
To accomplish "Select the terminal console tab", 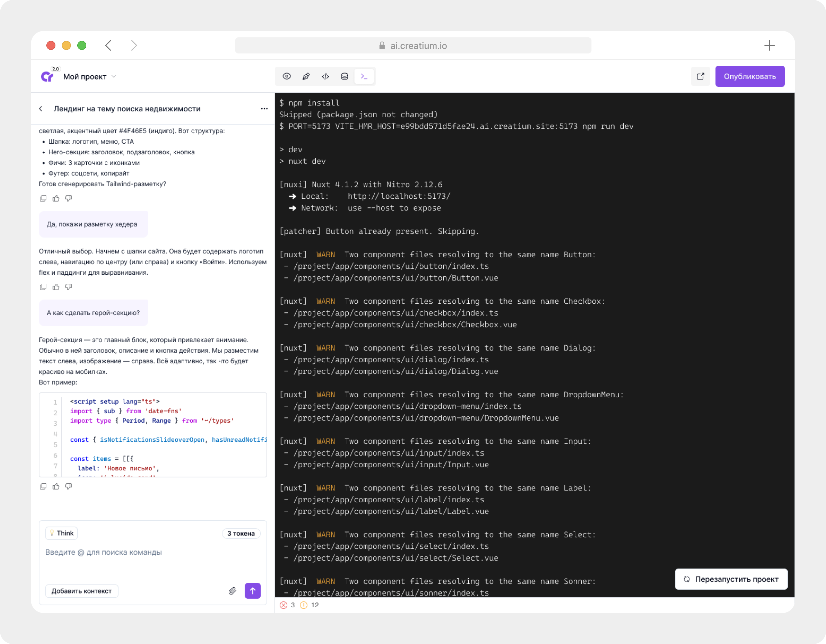I will tap(364, 76).
